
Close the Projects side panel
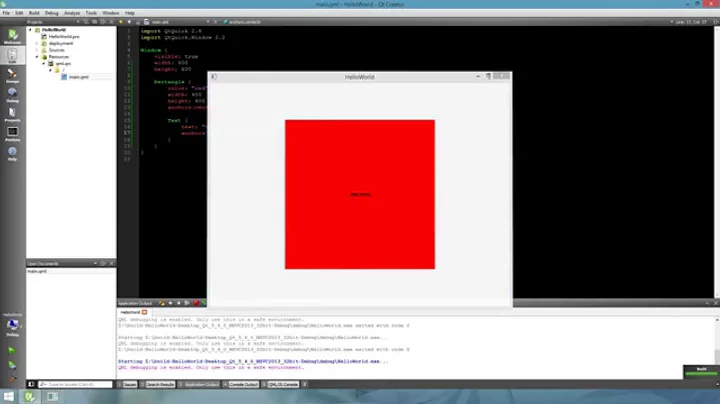(x=112, y=22)
